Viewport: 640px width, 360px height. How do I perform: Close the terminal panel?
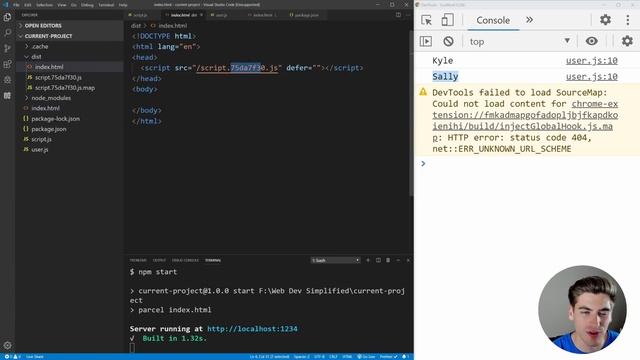coord(408,260)
